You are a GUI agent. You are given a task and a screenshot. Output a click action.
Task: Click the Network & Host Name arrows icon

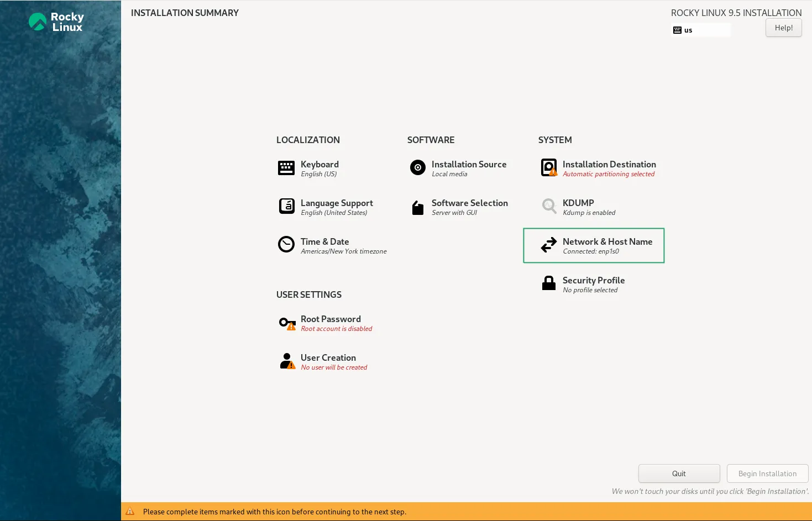pyautogui.click(x=549, y=245)
